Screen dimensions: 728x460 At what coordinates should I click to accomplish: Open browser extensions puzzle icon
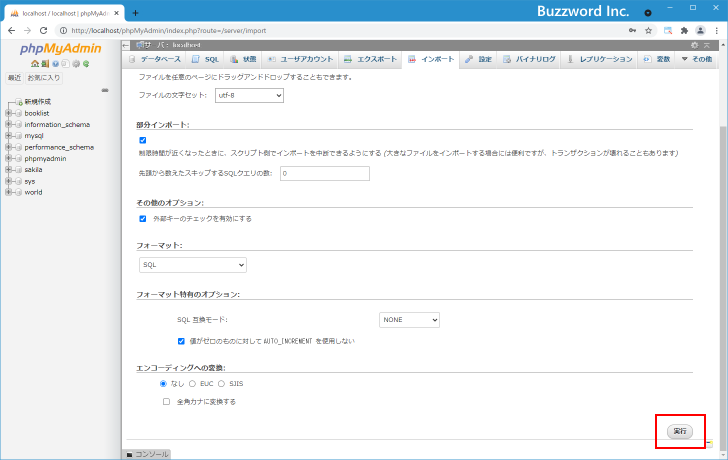684,31
